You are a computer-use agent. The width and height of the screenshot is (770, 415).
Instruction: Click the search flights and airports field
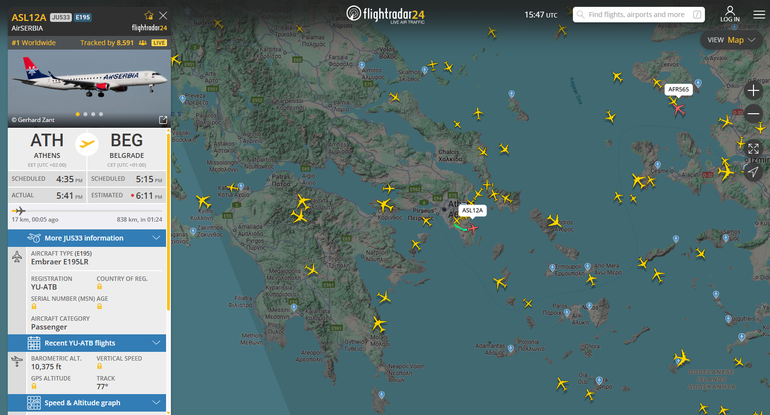click(639, 15)
